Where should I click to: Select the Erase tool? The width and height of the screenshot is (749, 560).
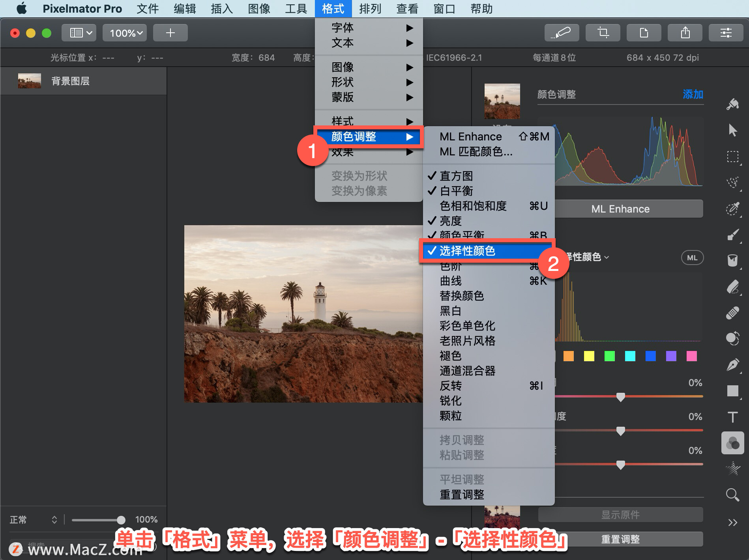(x=733, y=287)
